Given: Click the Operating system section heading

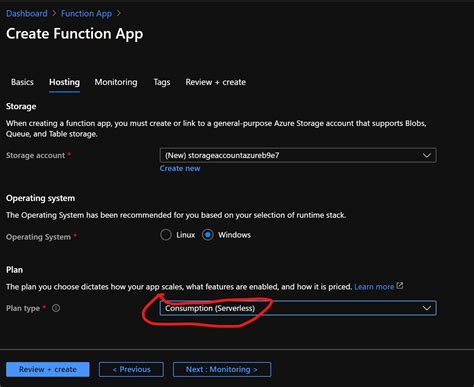Looking at the screenshot, I should coord(40,198).
